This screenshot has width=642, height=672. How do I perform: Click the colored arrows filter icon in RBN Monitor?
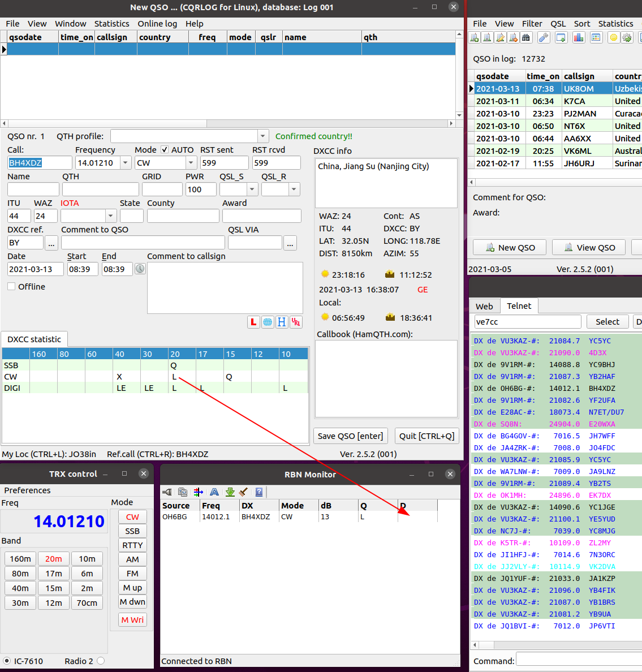[x=199, y=492]
